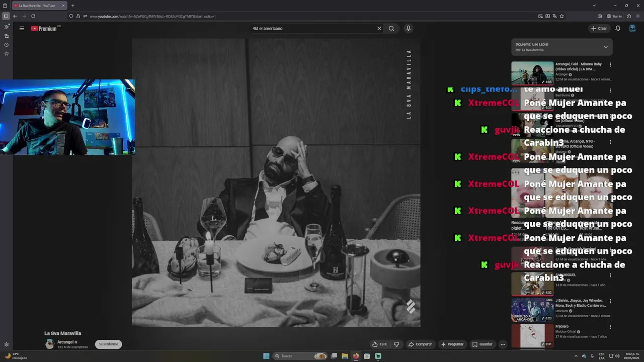Open the browser application menu
The height and width of the screenshot is (362, 644).
(x=638, y=16)
